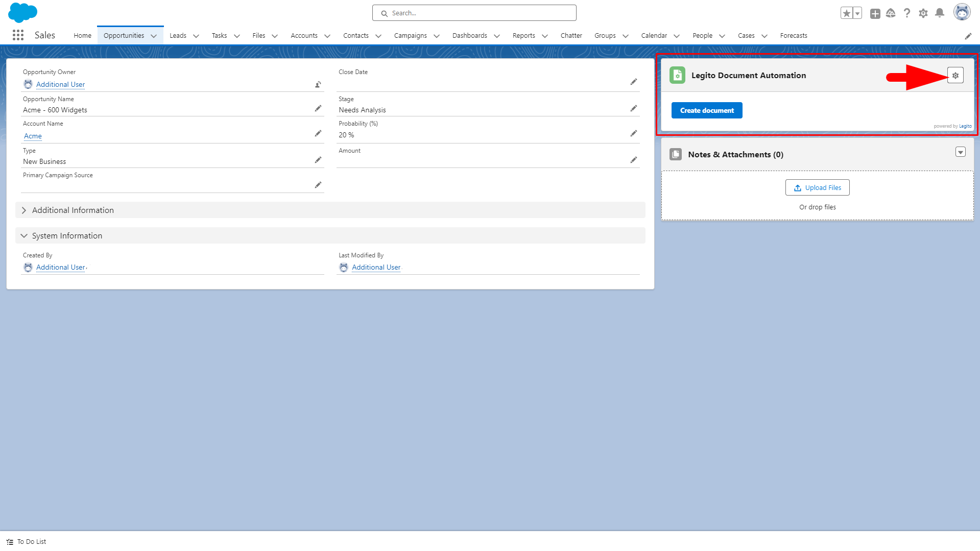Edit the Close Date field

tap(634, 82)
